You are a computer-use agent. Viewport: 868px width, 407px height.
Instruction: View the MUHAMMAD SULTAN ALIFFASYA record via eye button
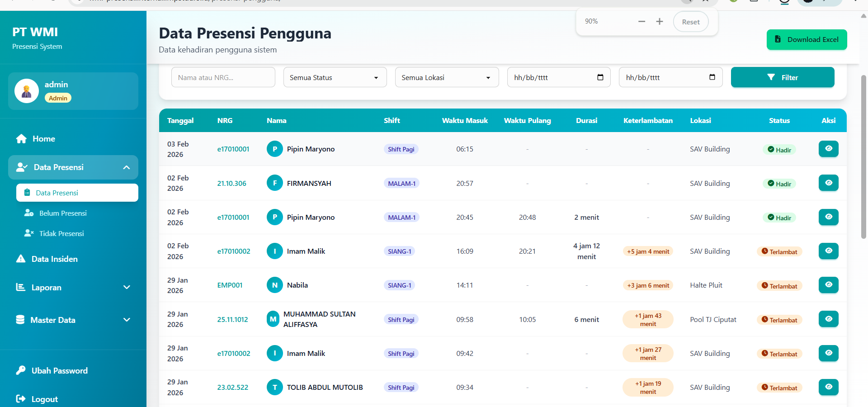pos(828,319)
